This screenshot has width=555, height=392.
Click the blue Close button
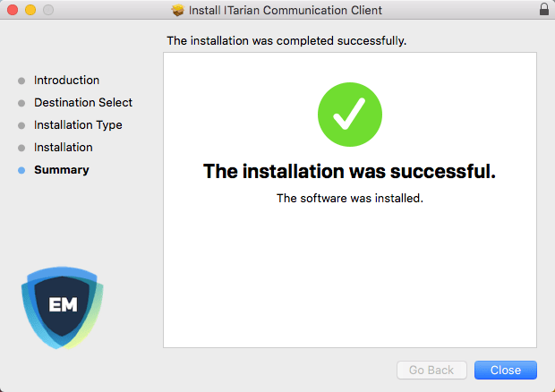[x=505, y=370]
